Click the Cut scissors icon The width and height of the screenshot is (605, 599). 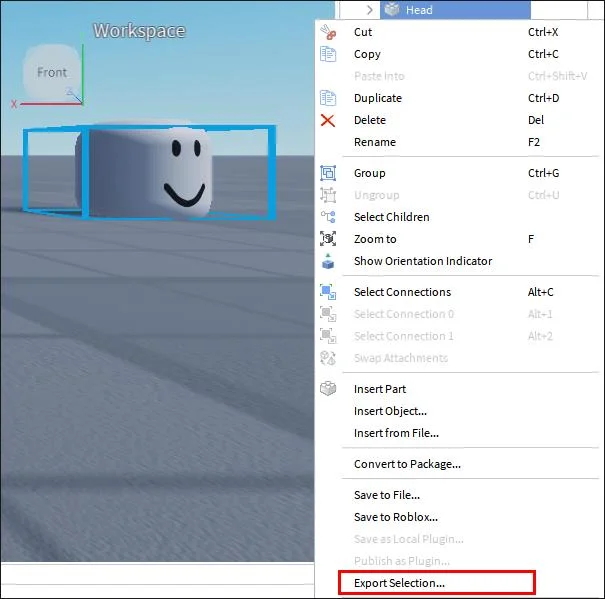328,32
